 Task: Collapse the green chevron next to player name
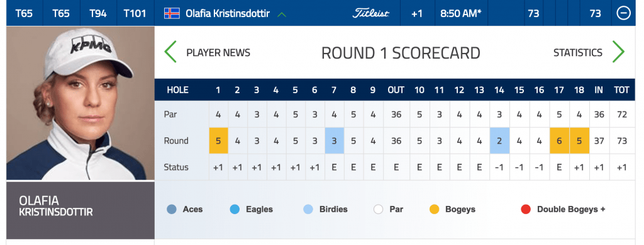[x=282, y=14]
